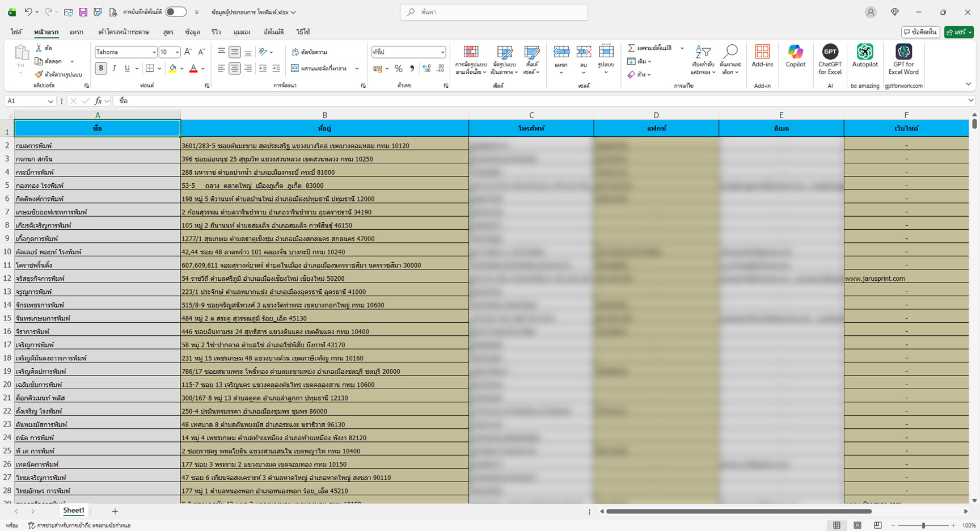Screen dimensions: 980x531
Task: Toggle bold formatting
Action: (101, 69)
